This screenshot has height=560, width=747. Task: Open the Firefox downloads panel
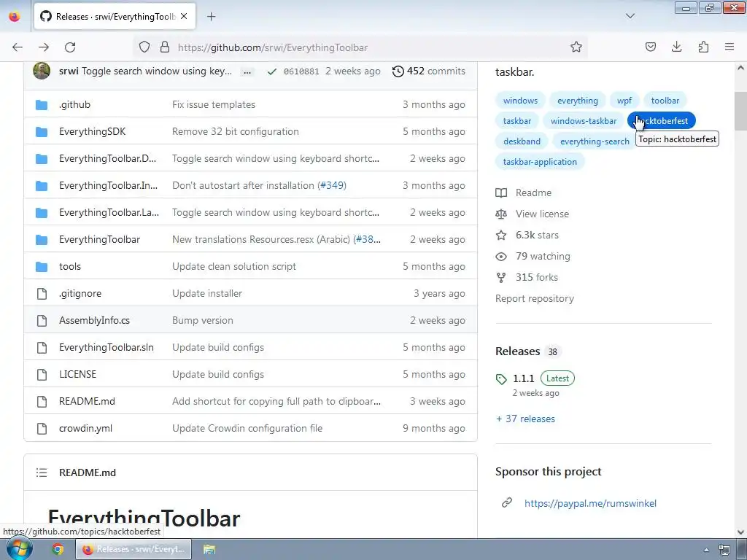676,47
